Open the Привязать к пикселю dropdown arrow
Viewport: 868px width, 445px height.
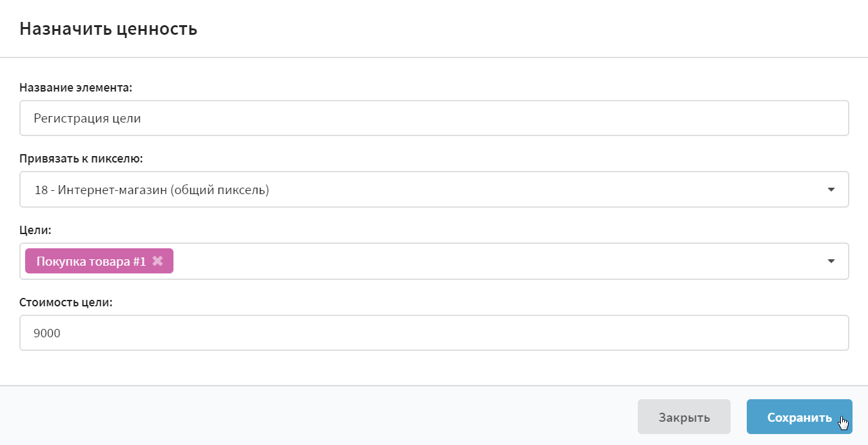(x=831, y=190)
